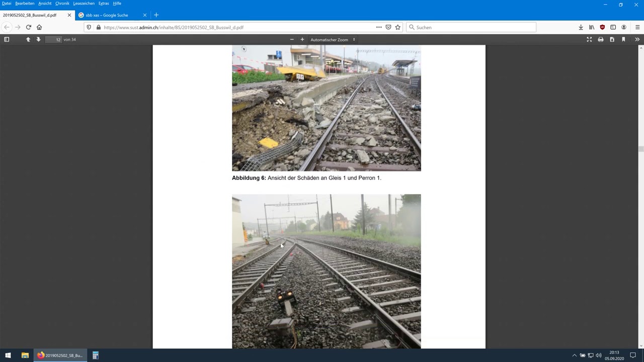Open uBlock Origin extension popup
This screenshot has height=362, width=644.
click(x=602, y=27)
